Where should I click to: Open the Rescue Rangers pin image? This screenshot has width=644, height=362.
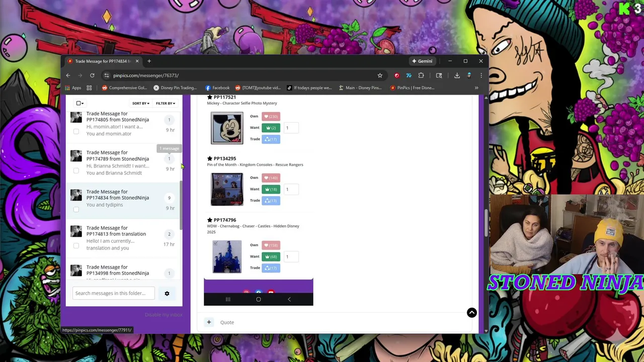(227, 189)
